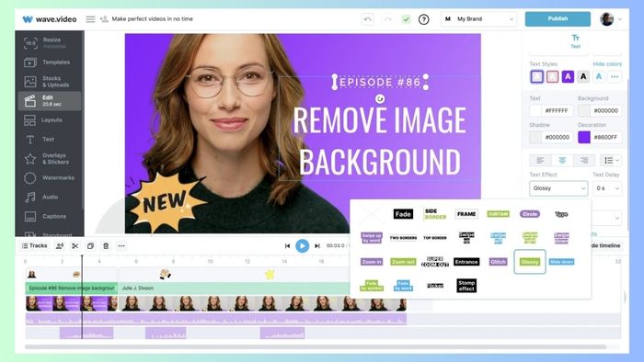Click the split scissors tool
644x362 pixels.
(x=75, y=246)
